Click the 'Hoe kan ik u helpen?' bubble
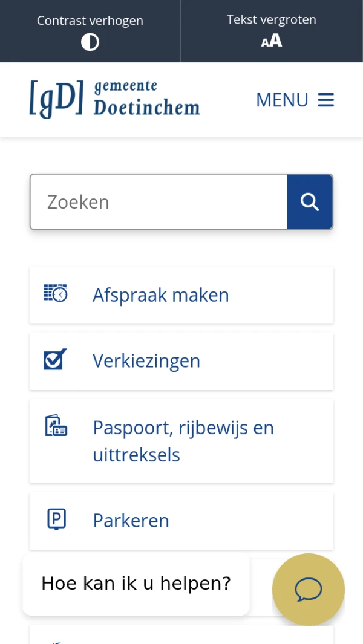Screen dimensions: 363x644 pyautogui.click(x=136, y=584)
